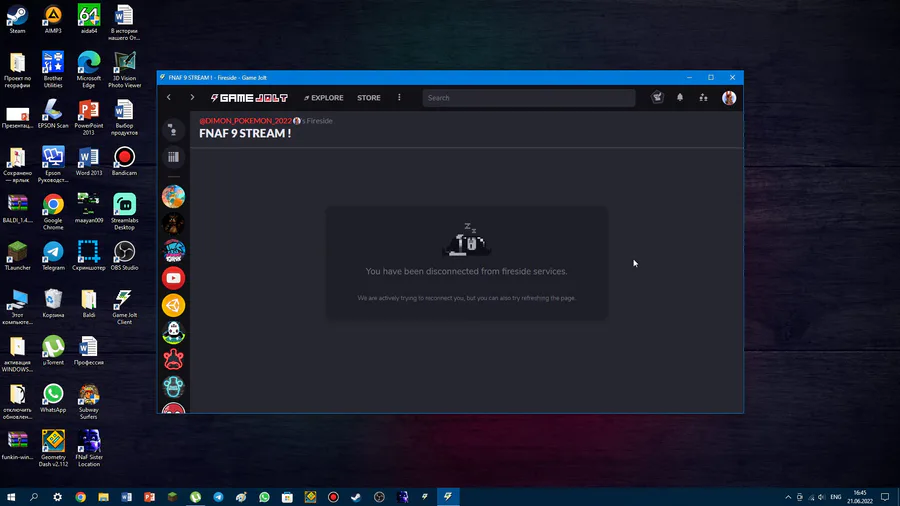Click the FNAF 9 STREAM ! title
The height and width of the screenshot is (506, 900).
coord(245,134)
